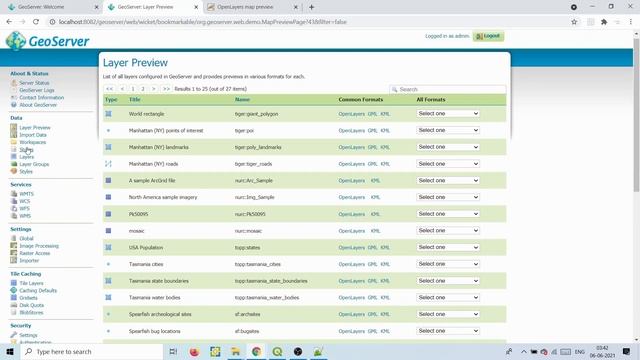Click the Tile Layers icon
Viewport: 640px width, 360px height.
point(14,283)
